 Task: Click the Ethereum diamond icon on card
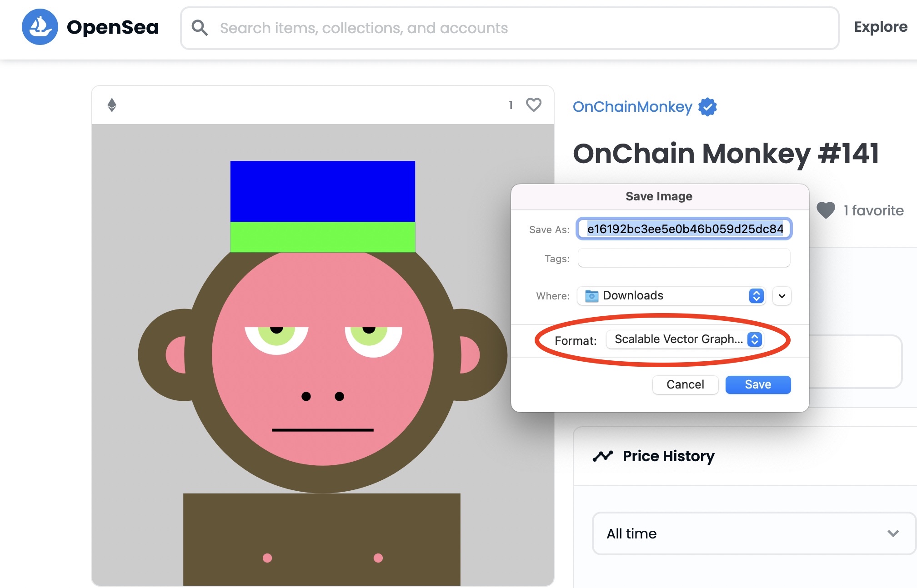tap(112, 105)
